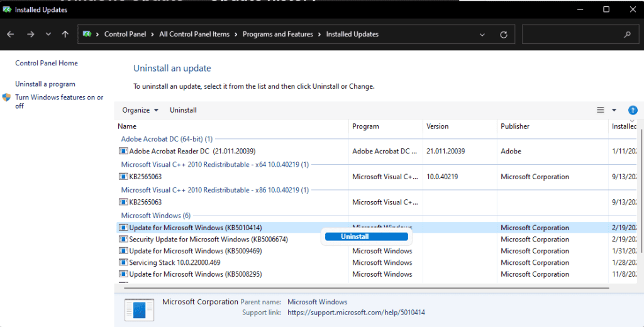Screen dimensions: 644x327
Task: Click the search input box
Action: (569, 35)
